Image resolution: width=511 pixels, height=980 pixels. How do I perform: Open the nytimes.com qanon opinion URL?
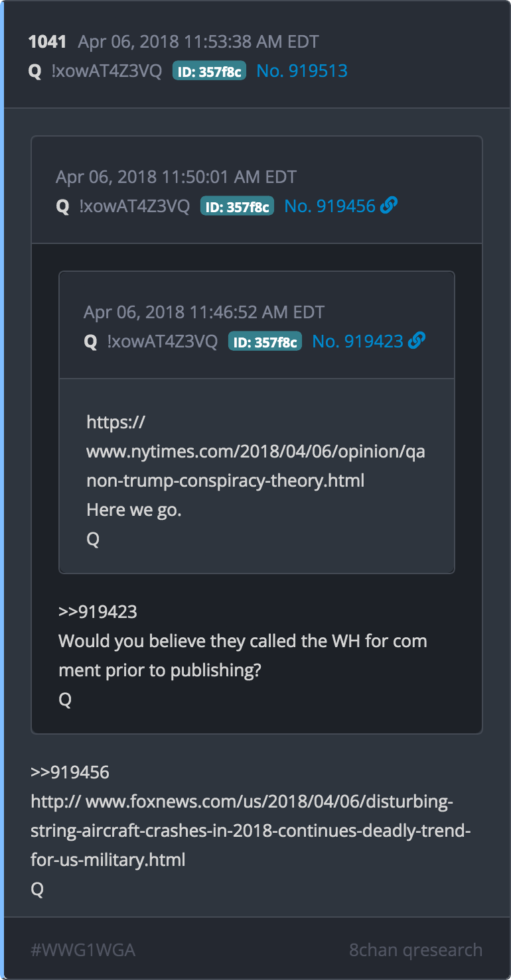tap(256, 451)
